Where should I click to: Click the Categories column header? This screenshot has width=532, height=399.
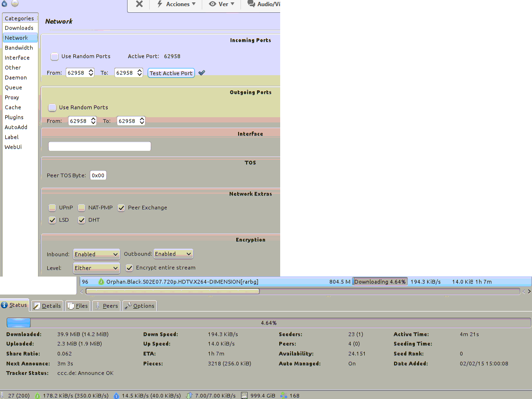pos(20,18)
